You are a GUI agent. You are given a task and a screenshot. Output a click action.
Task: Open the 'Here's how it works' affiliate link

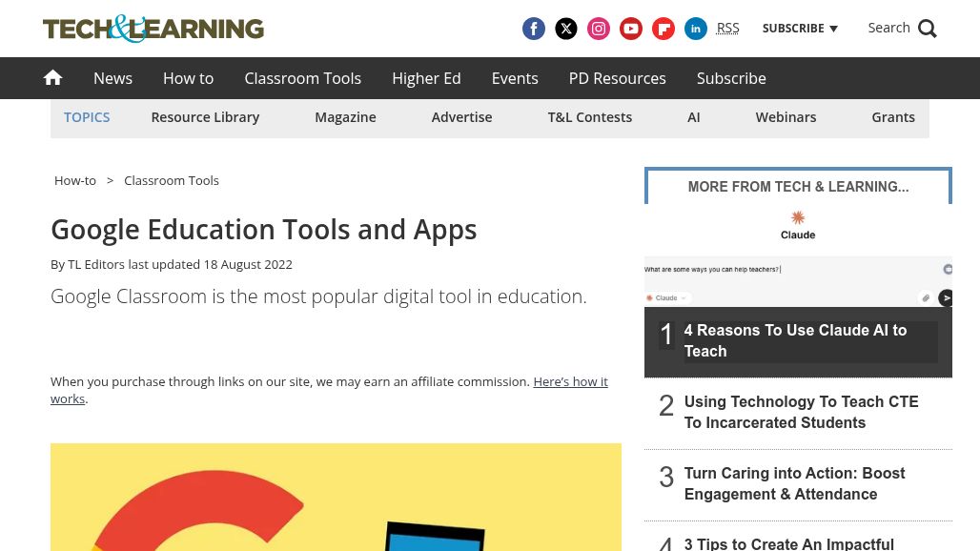(570, 381)
